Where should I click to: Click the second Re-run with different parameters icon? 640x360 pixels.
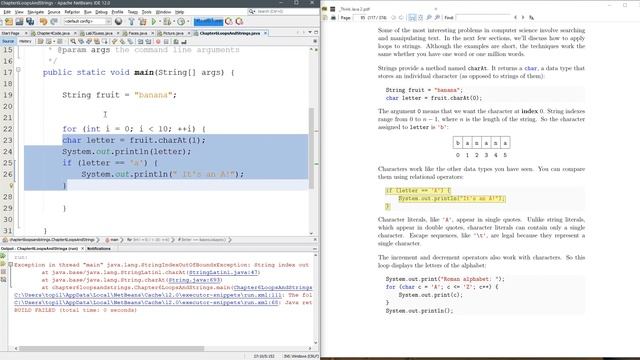click(x=3, y=264)
